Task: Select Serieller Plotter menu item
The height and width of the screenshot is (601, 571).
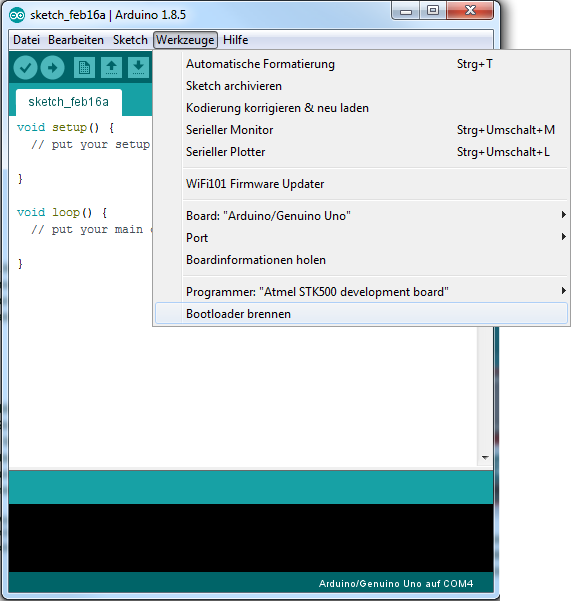Action: click(361, 152)
